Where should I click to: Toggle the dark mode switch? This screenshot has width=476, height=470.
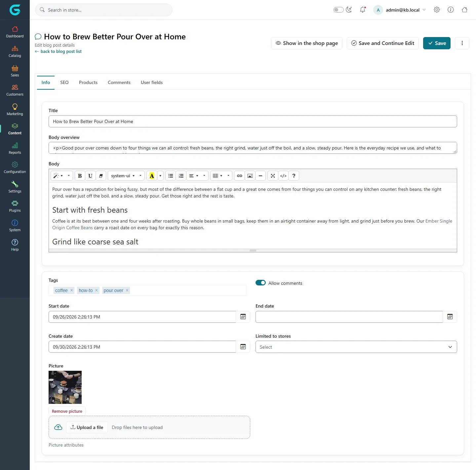click(x=338, y=10)
